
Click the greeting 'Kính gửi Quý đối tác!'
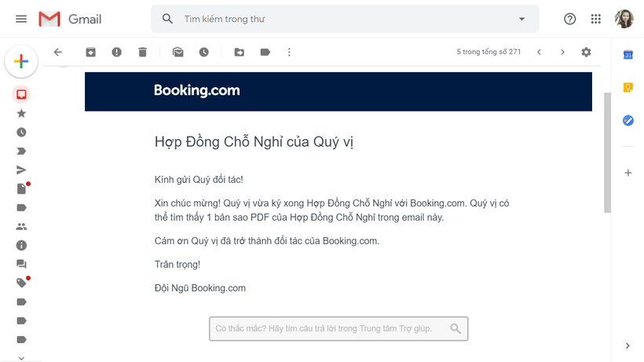[x=199, y=180]
